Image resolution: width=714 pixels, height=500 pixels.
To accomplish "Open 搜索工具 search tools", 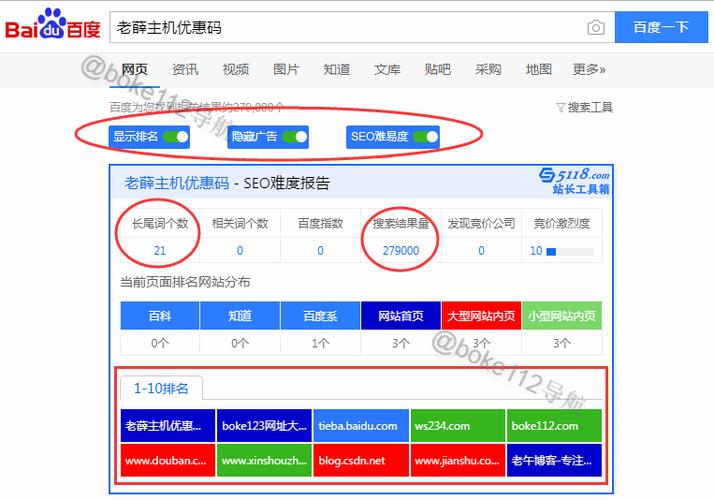I will 590,107.
